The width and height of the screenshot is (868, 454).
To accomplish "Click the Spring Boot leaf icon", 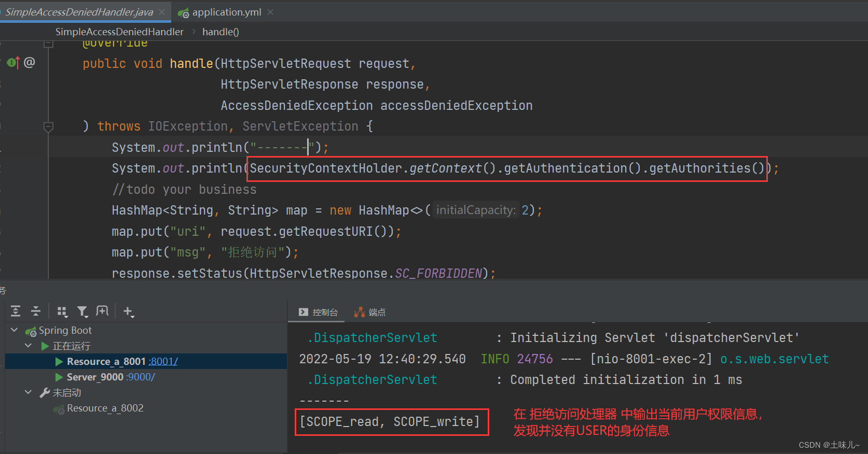I will point(31,331).
